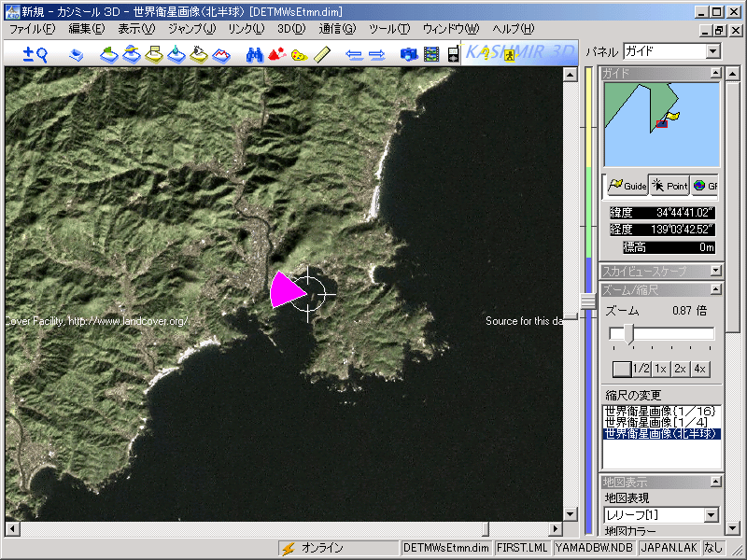Click the map layer icon with green leaf
This screenshot has width=747, height=560.
109,54
